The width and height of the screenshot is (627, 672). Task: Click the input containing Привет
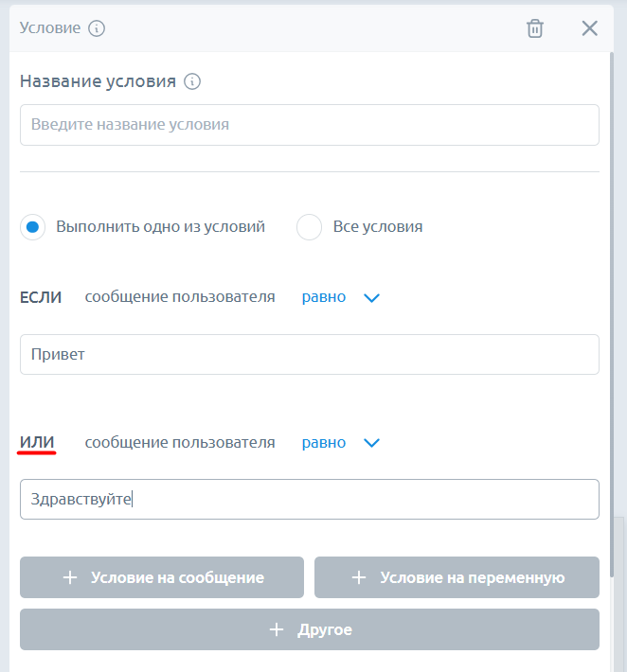click(x=309, y=354)
